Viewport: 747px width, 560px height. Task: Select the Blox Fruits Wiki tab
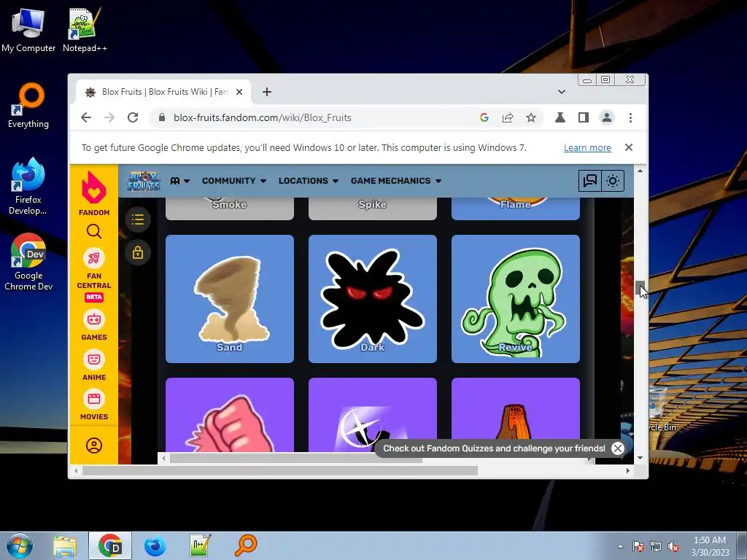click(163, 92)
